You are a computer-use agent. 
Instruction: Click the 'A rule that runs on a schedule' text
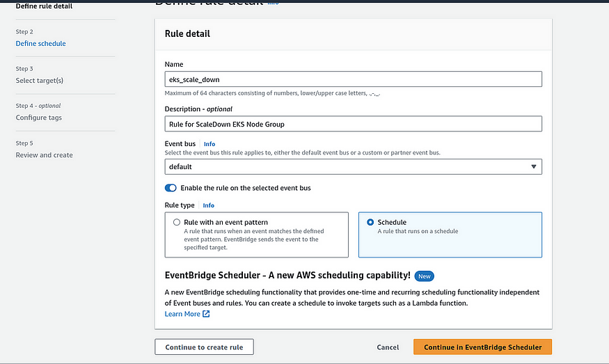point(418,231)
